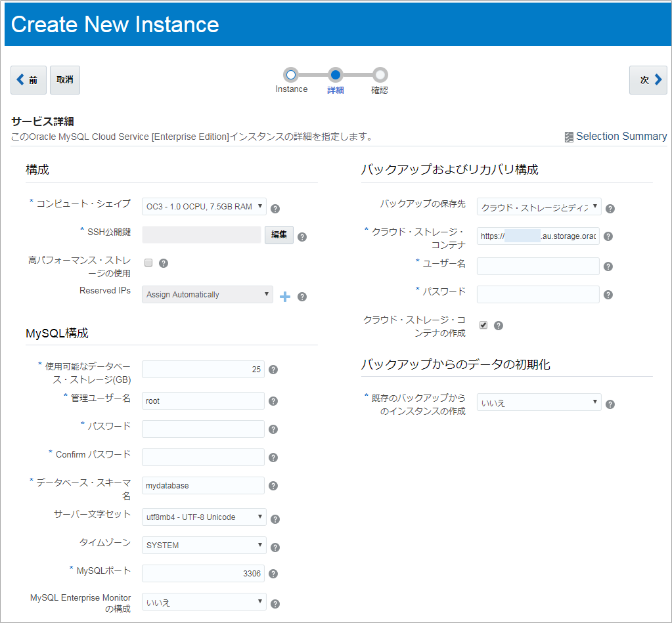Screen dimensions: 672x623
Task: Open バックアップの保存先 dropdown
Action: tap(539, 207)
